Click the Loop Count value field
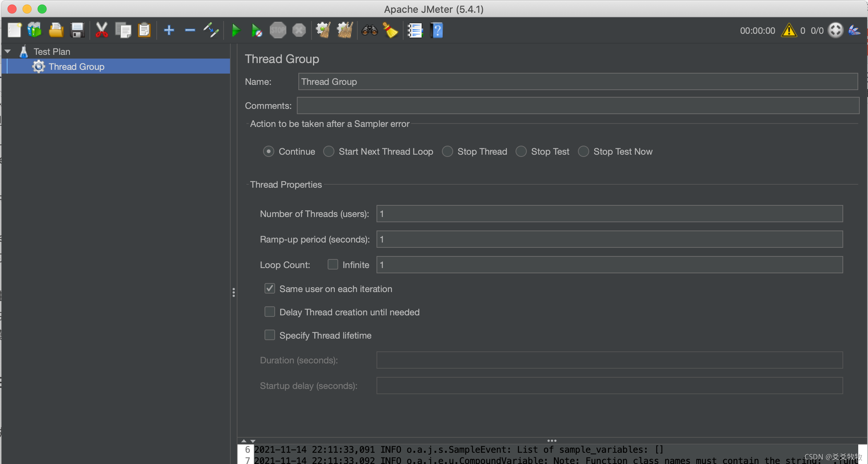 pyautogui.click(x=609, y=265)
